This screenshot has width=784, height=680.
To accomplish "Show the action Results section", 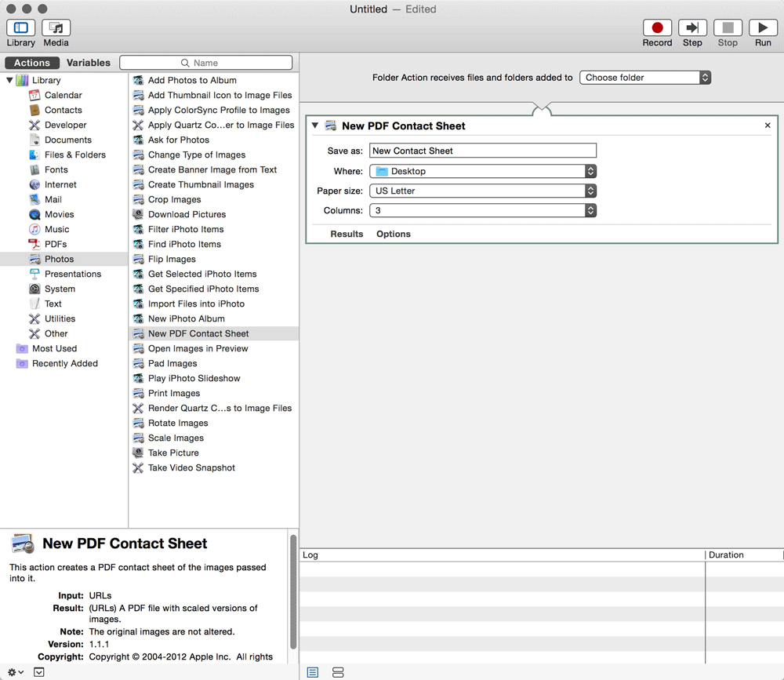I will point(347,235).
